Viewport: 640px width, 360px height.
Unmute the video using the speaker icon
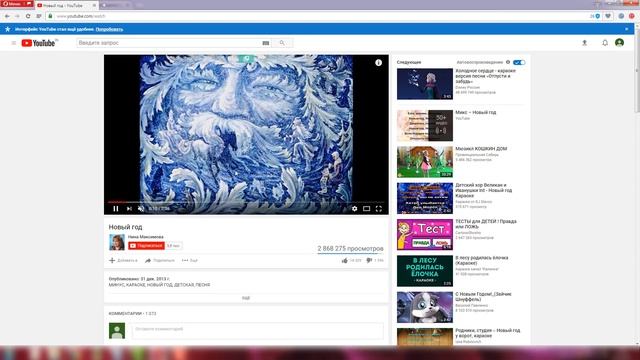[x=141, y=209]
